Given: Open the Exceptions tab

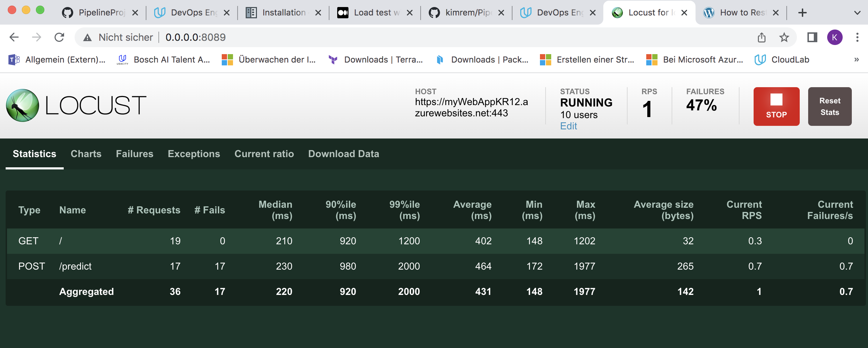Looking at the screenshot, I should (194, 154).
